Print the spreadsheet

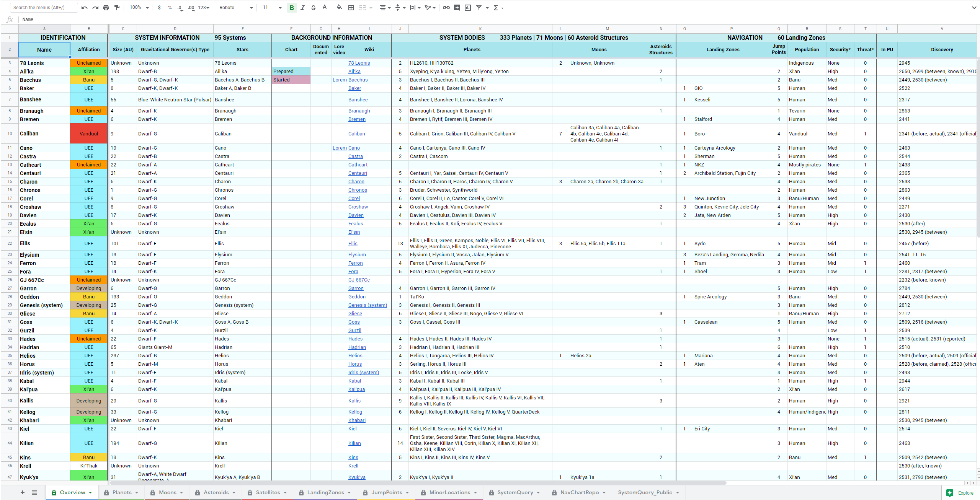pyautogui.click(x=106, y=7)
